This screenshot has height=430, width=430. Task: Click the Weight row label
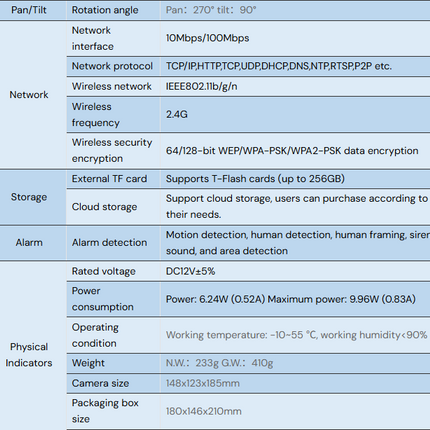(88, 363)
